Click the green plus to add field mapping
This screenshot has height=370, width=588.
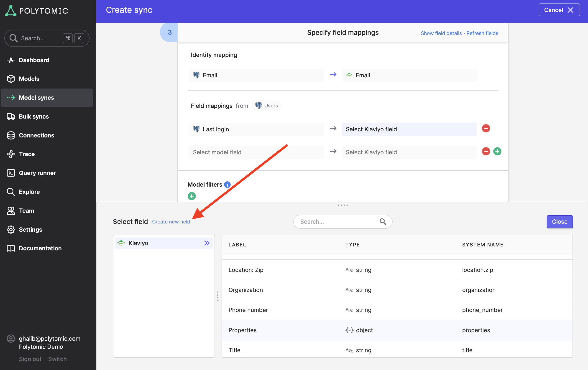pos(497,151)
